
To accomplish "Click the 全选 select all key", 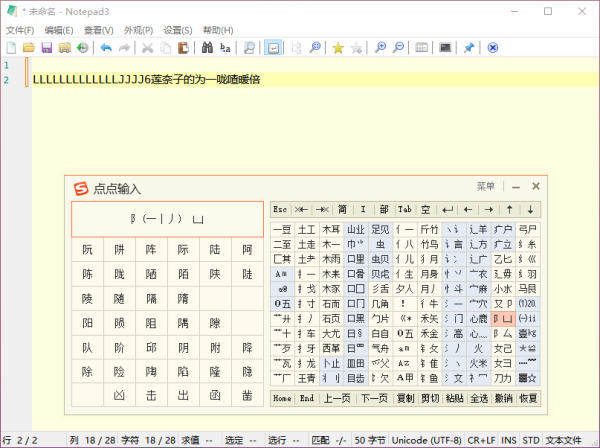I will point(479,398).
